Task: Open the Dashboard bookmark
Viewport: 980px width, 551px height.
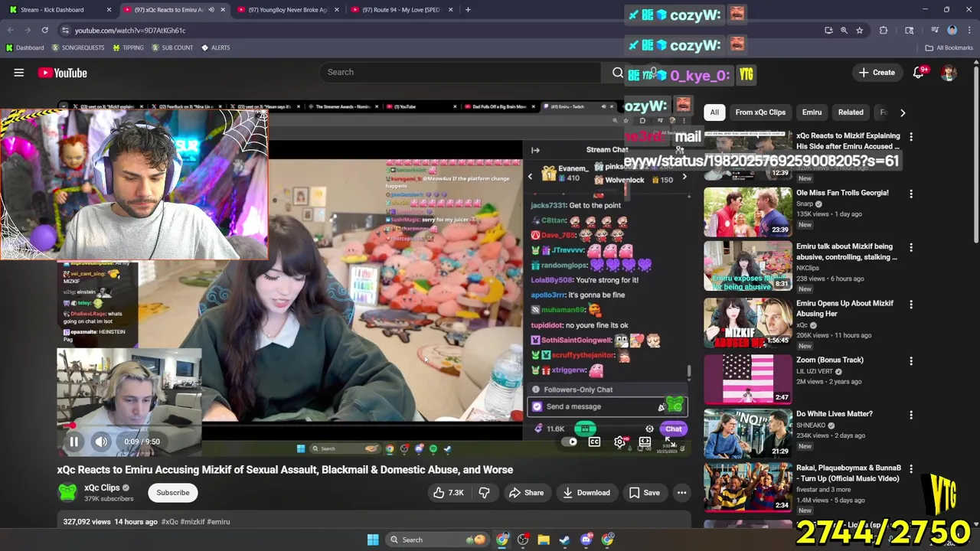Action: tap(24, 47)
